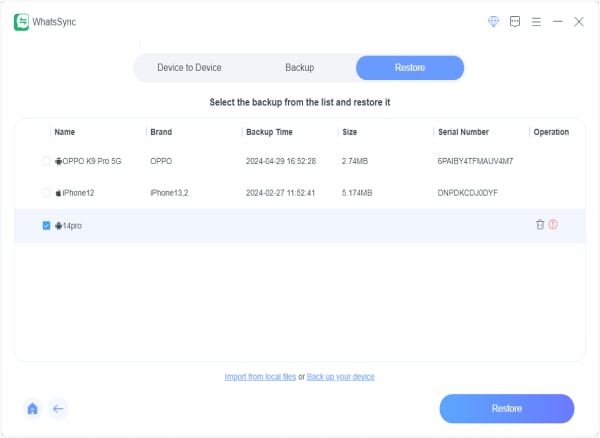Click the 5.174MB size cell
The width and height of the screenshot is (600, 438).
pyautogui.click(x=357, y=193)
